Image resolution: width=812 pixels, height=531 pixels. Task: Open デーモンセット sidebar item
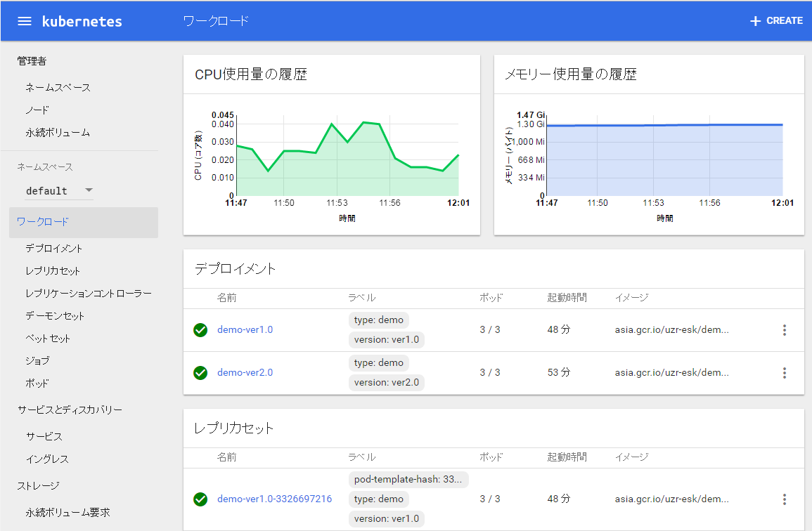tap(55, 316)
